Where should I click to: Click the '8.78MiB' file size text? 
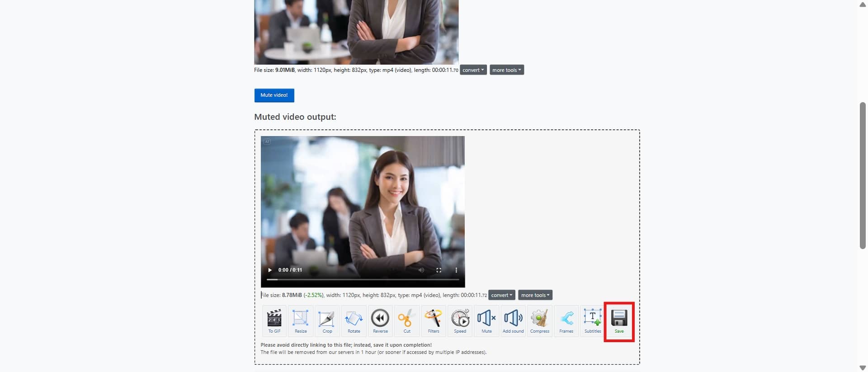click(292, 295)
